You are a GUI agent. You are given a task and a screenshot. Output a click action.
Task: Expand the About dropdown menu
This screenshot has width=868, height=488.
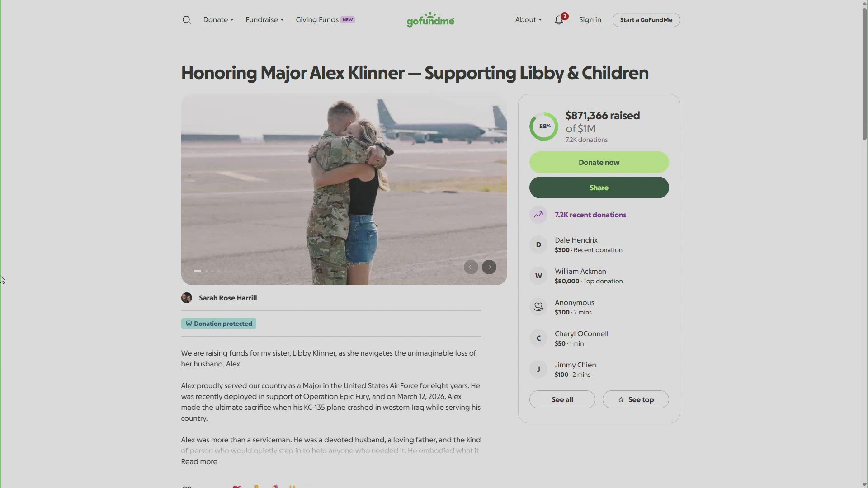pyautogui.click(x=528, y=20)
